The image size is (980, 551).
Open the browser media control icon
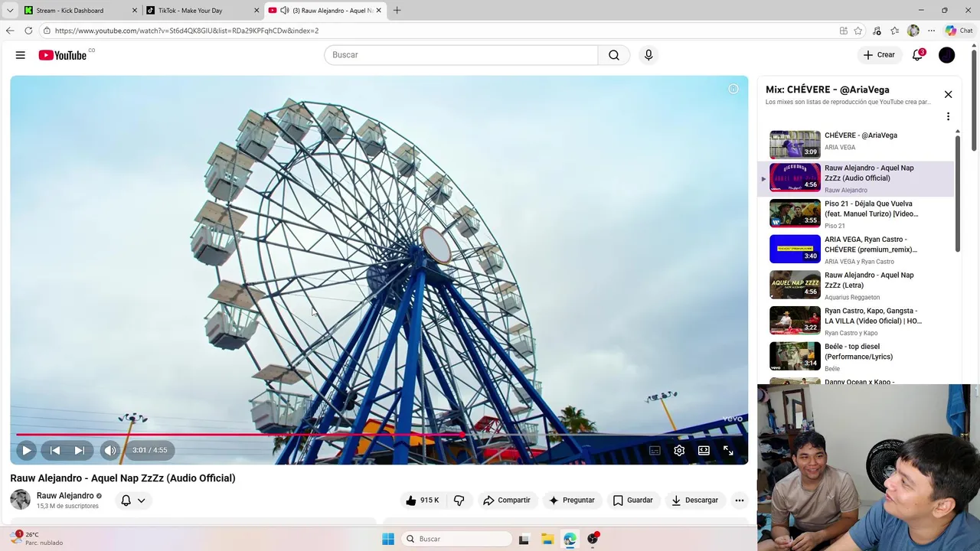pos(877,31)
